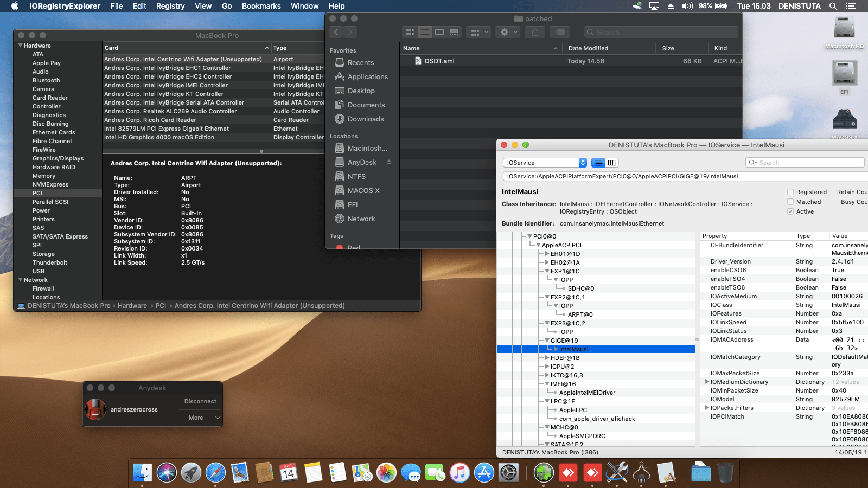Select list view in the patched Finder window
868x488 pixels.
click(425, 32)
